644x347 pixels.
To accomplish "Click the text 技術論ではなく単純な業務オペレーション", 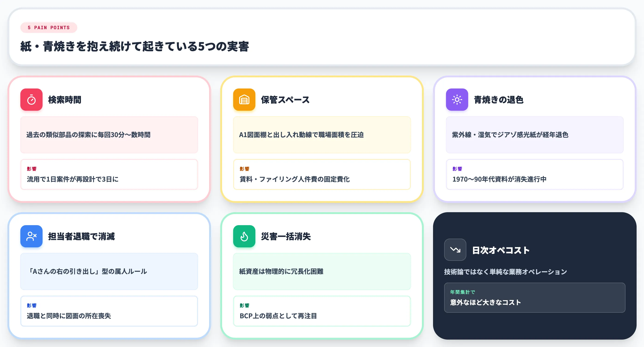I will click(x=505, y=272).
